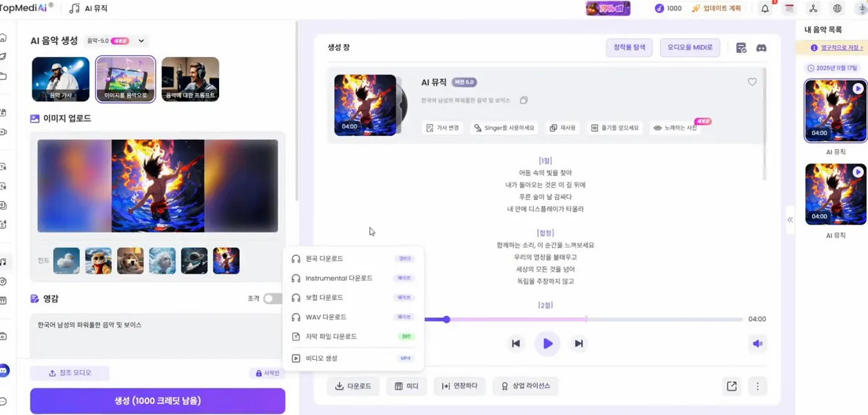The width and height of the screenshot is (868, 415).
Task: Select 원곡 다운로드 from download menu
Action: tap(353, 259)
